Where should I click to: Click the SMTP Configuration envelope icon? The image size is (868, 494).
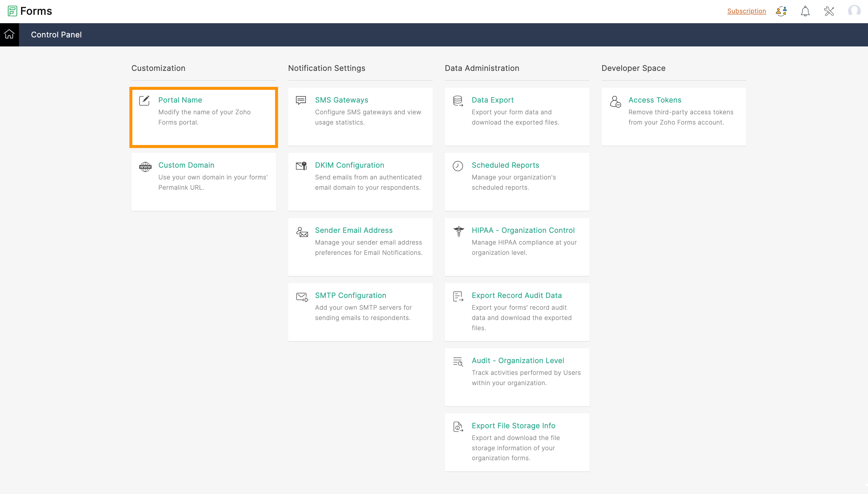[x=302, y=297]
